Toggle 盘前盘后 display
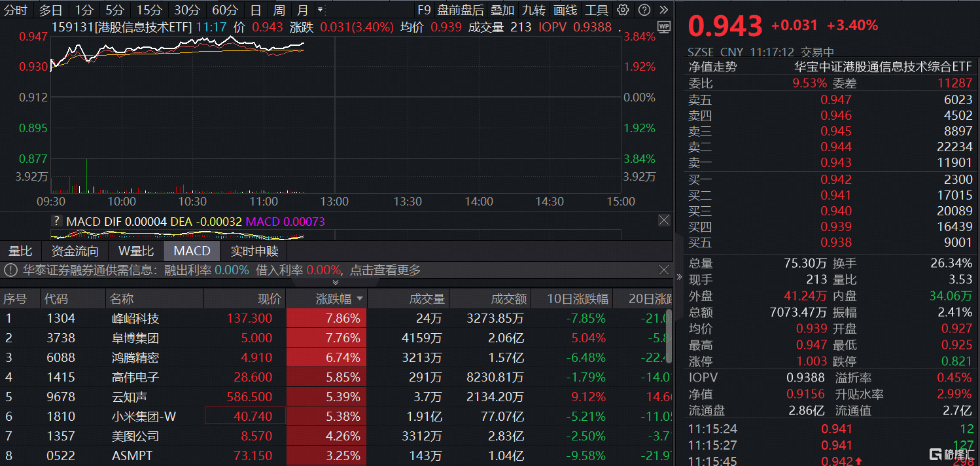This screenshot has width=980, height=466. click(x=461, y=10)
